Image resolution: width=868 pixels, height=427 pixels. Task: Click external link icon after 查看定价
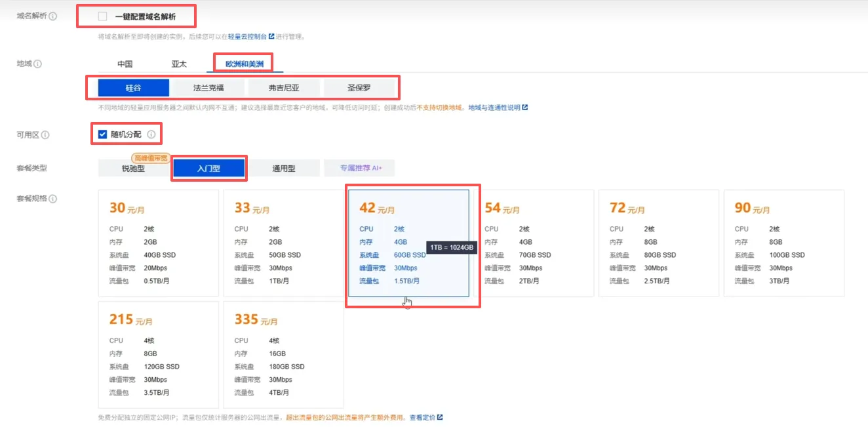(x=440, y=418)
